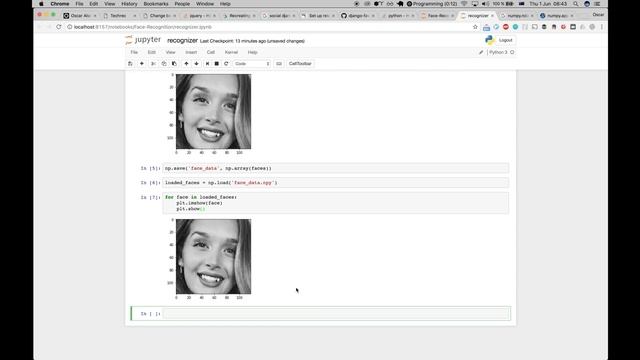Viewport: 640px width, 360px height.
Task: Click the Wi-Fi icon in the menu bar
Action: click(464, 4)
